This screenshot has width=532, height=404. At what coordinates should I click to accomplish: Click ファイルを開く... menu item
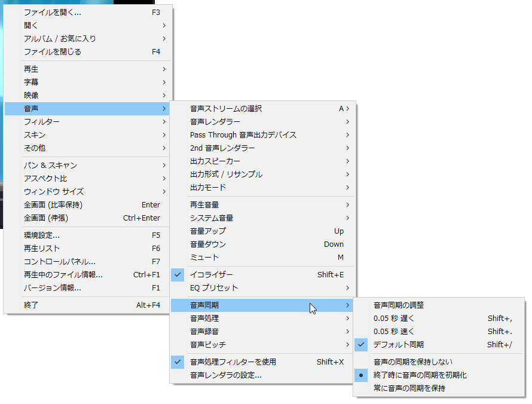click(x=53, y=13)
